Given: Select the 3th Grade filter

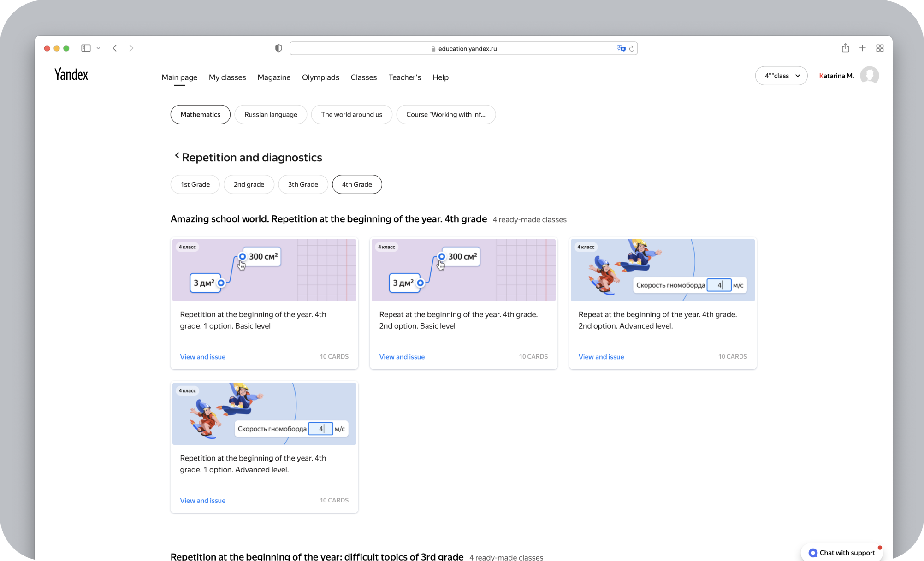Looking at the screenshot, I should 303,184.
